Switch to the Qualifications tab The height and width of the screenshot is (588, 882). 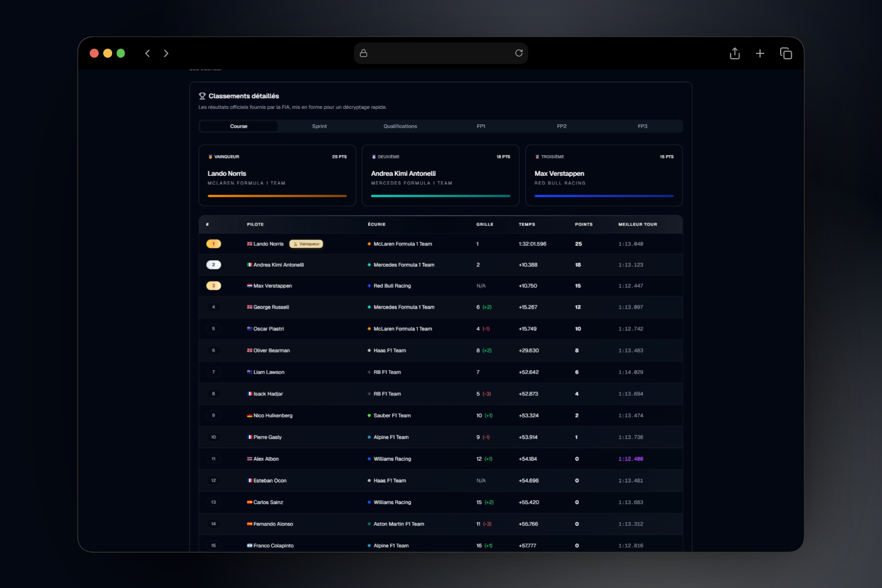click(x=400, y=126)
